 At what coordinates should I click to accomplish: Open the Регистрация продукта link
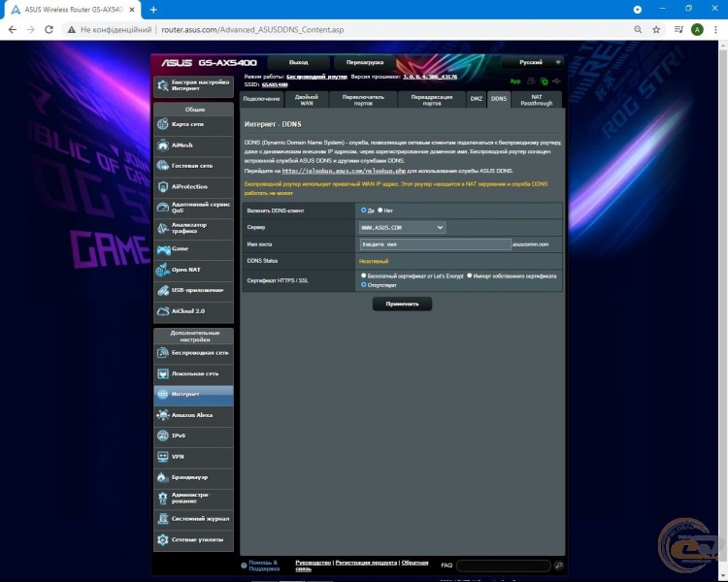click(x=366, y=563)
